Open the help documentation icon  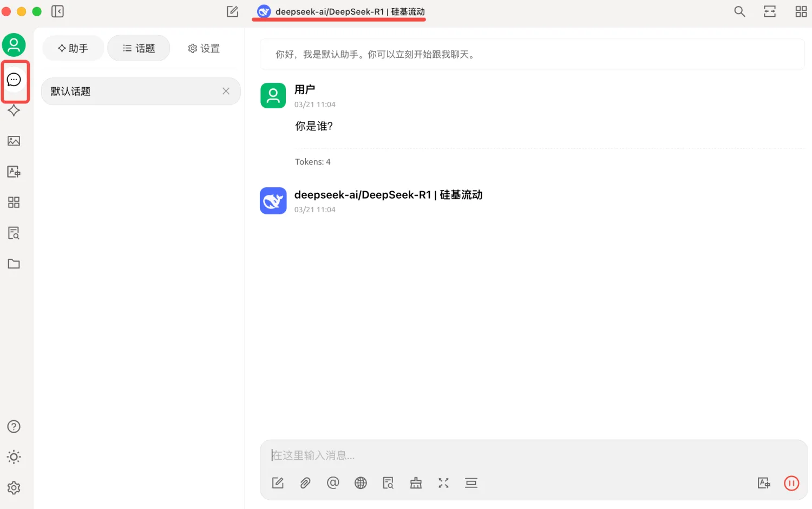(x=14, y=427)
